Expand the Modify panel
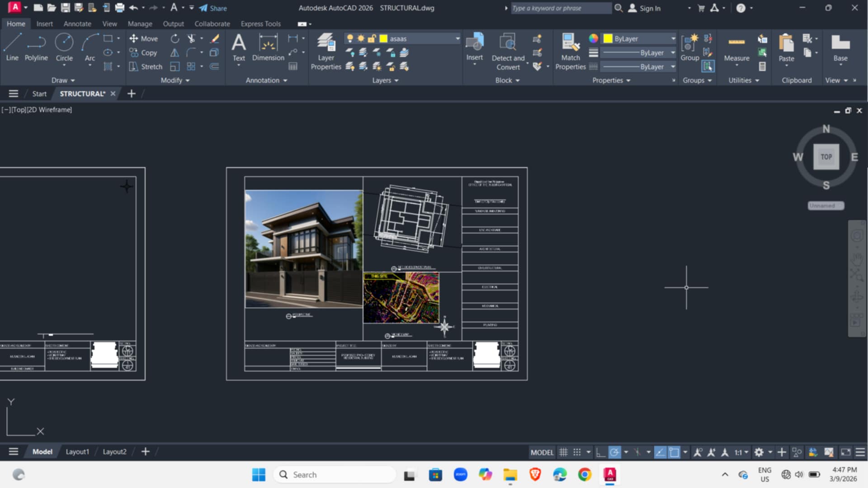The height and width of the screenshot is (488, 868). pyautogui.click(x=175, y=80)
